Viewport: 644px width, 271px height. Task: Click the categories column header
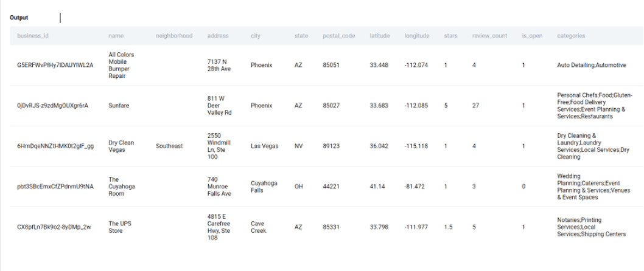click(571, 36)
